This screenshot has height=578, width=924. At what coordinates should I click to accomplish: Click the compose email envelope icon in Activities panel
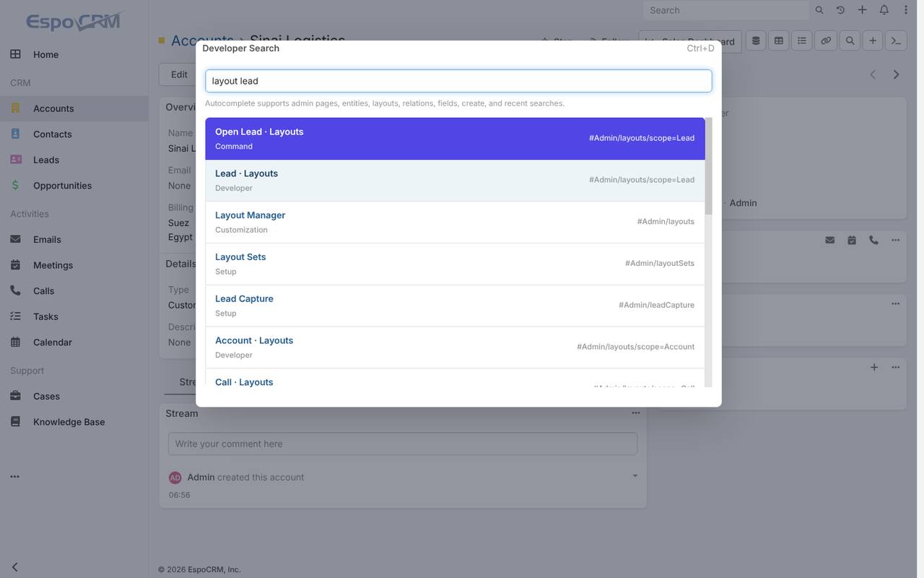830,240
